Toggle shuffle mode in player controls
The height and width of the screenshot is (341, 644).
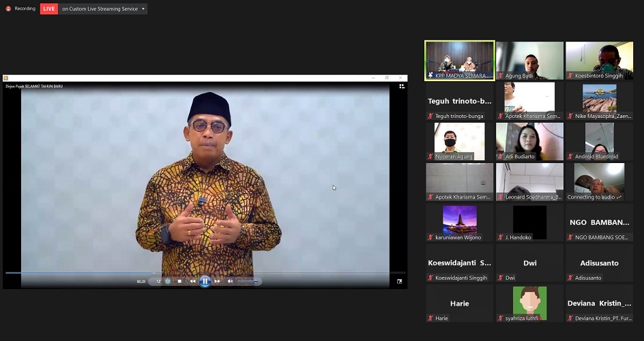pyautogui.click(x=159, y=281)
